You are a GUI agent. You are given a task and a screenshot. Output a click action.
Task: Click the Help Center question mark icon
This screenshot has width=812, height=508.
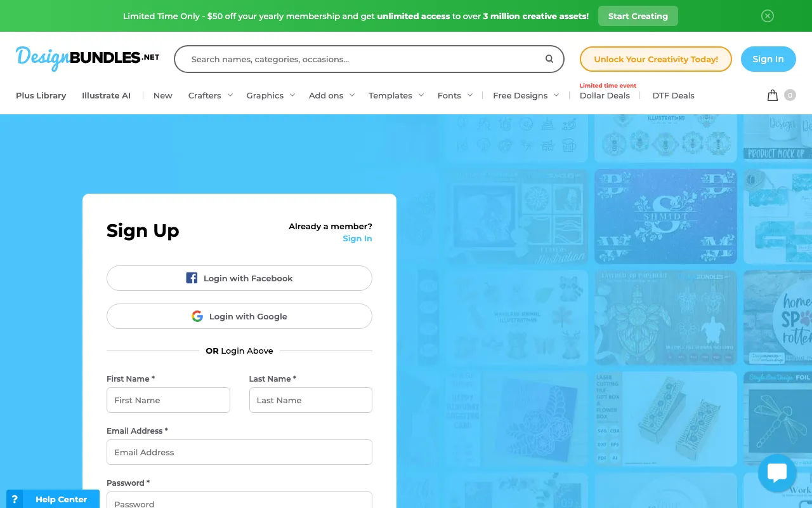tap(15, 499)
